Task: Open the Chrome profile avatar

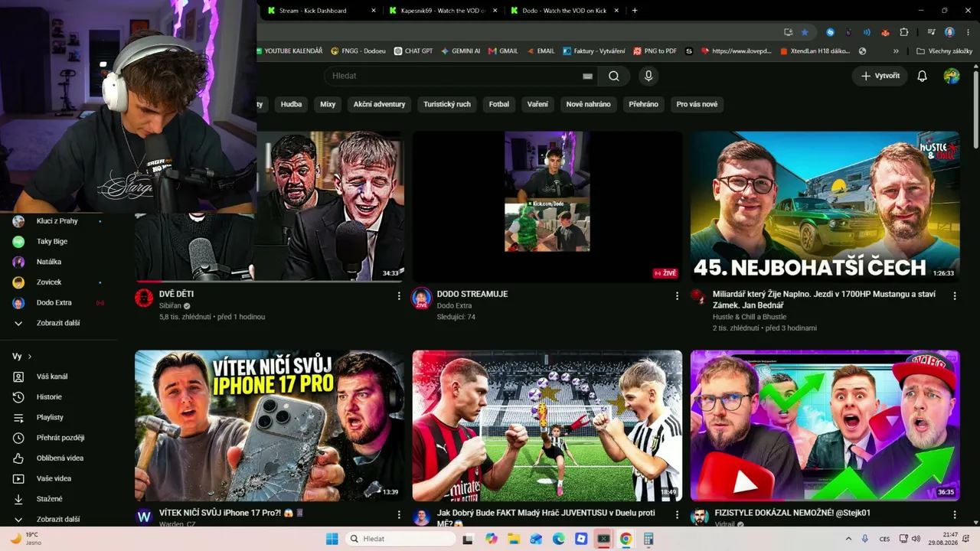Action: (949, 32)
